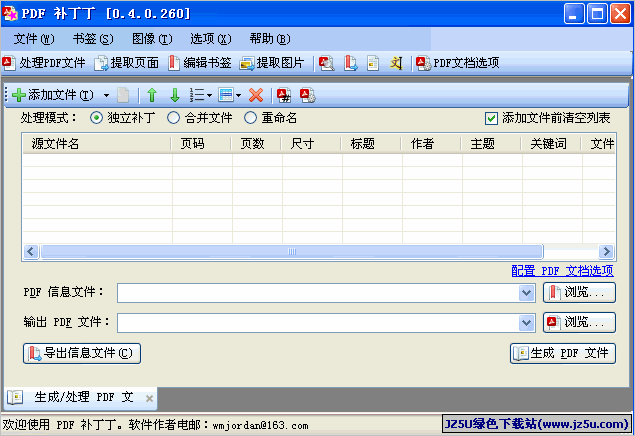Click the 页数 column header

256,144
